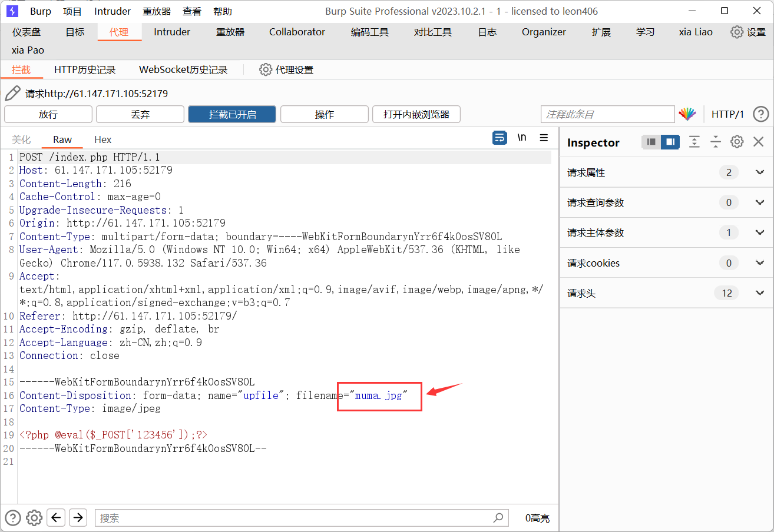Open search help icon at the bottom left

tap(13, 518)
